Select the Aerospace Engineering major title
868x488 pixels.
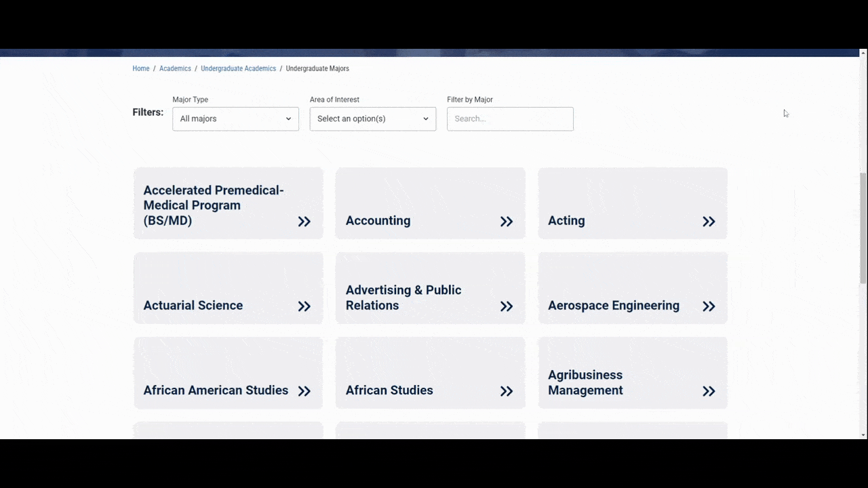(x=613, y=306)
